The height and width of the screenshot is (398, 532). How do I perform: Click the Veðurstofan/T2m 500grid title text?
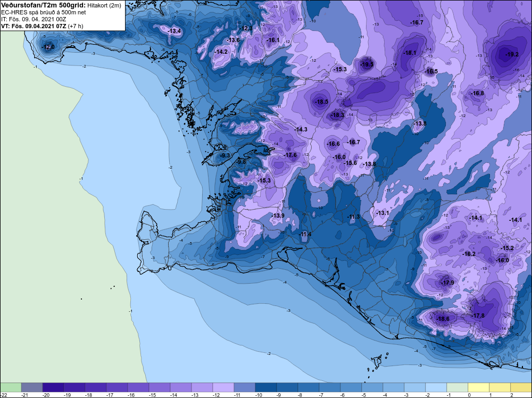pos(44,5)
